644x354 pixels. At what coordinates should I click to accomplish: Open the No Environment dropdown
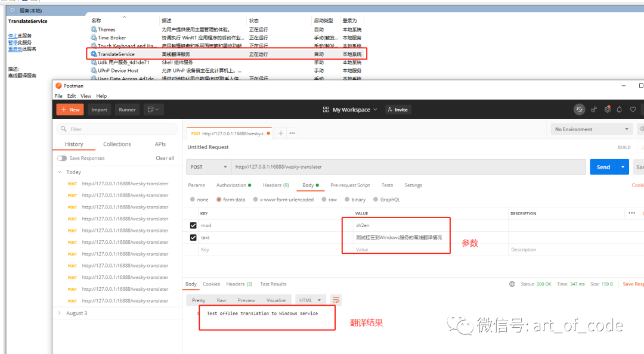pyautogui.click(x=591, y=129)
